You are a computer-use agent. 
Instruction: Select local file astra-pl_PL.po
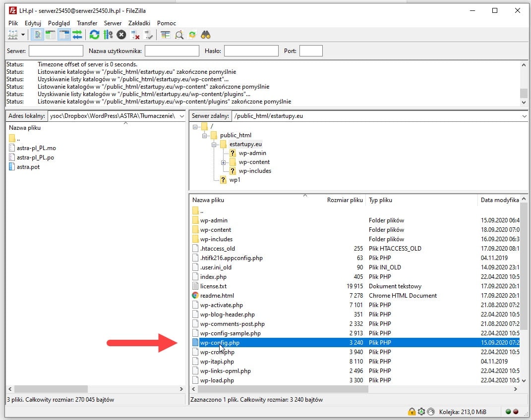pyautogui.click(x=35, y=157)
